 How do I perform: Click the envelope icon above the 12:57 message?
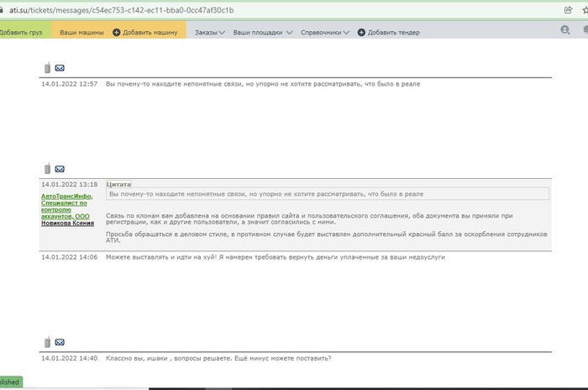(x=60, y=68)
